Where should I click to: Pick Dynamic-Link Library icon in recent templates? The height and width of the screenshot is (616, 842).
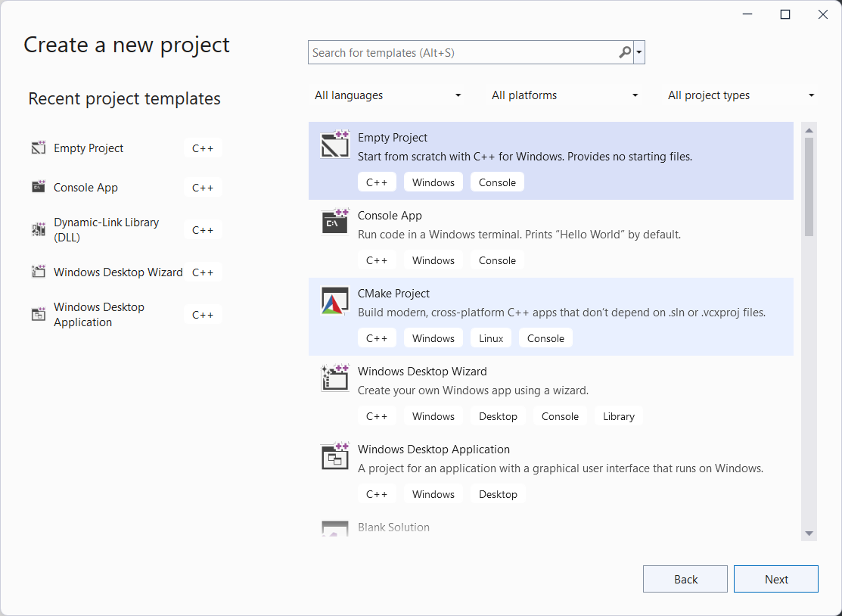click(39, 229)
